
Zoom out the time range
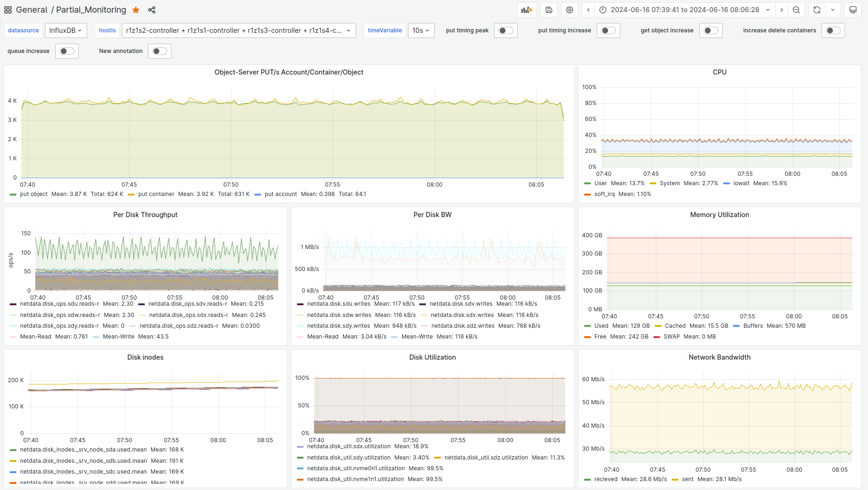coord(796,10)
